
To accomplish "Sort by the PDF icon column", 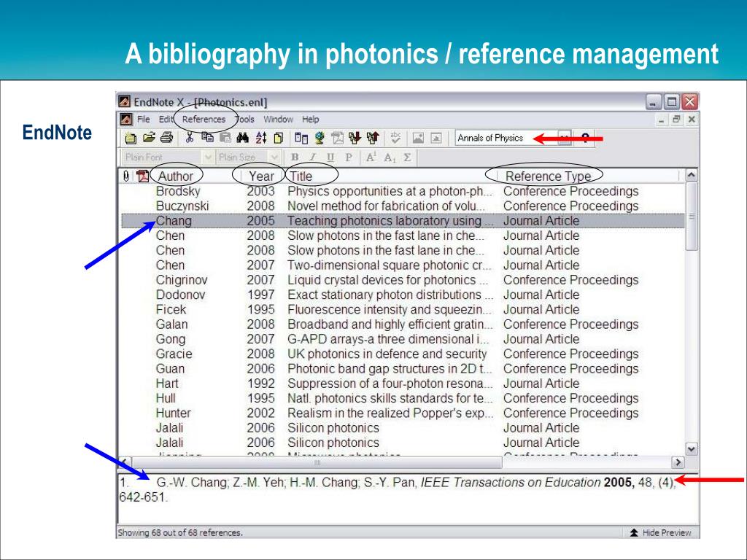I will (x=142, y=176).
